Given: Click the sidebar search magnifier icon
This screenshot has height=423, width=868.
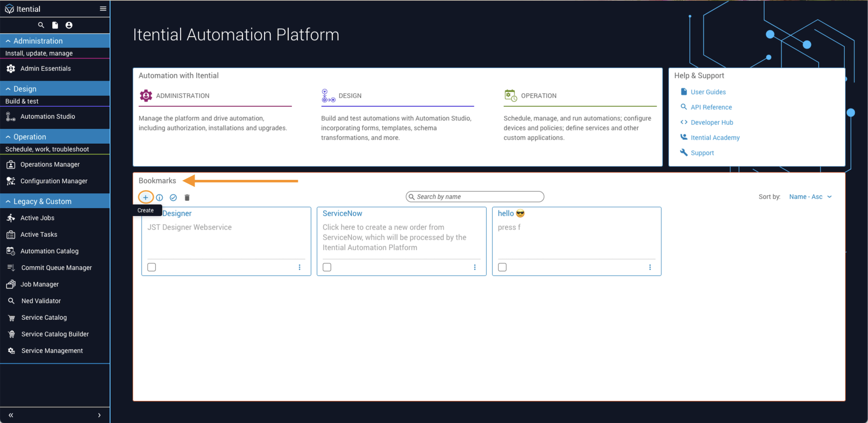Looking at the screenshot, I should pos(41,25).
